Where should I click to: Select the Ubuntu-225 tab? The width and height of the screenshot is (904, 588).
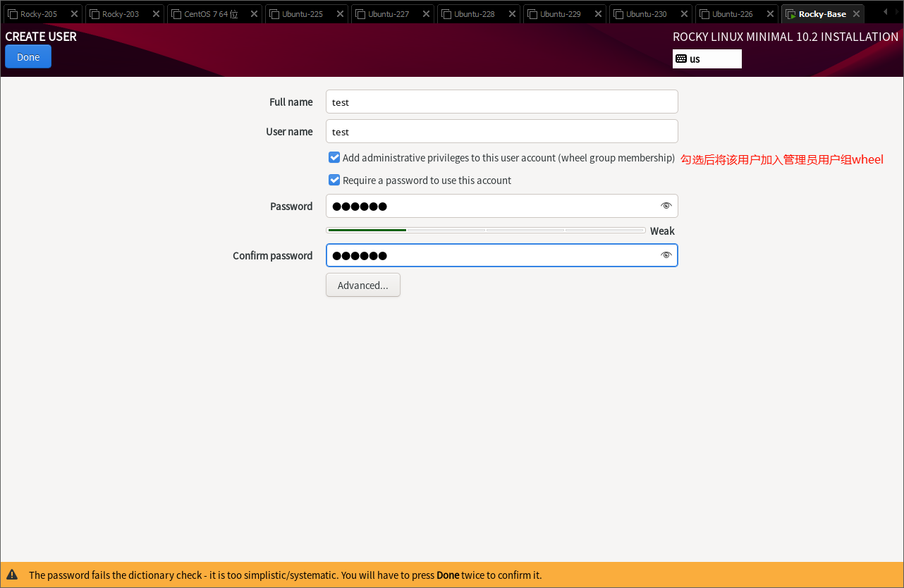[306, 14]
